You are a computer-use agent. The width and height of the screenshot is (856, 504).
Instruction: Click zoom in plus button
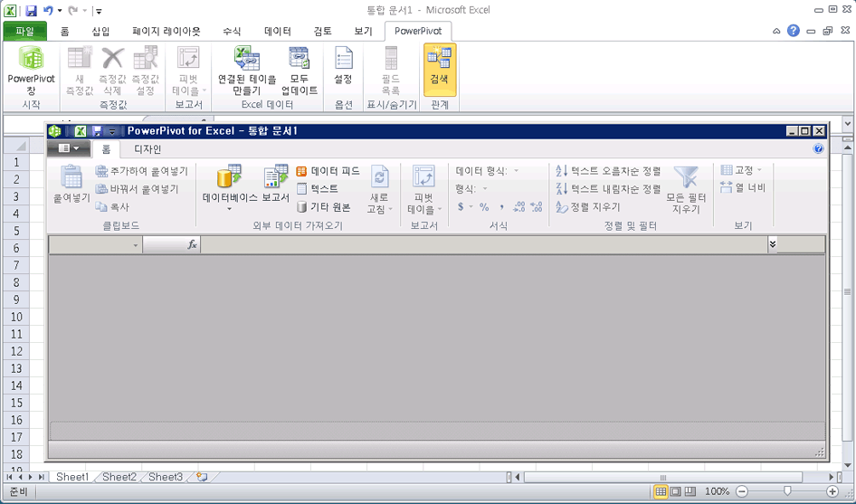point(832,491)
